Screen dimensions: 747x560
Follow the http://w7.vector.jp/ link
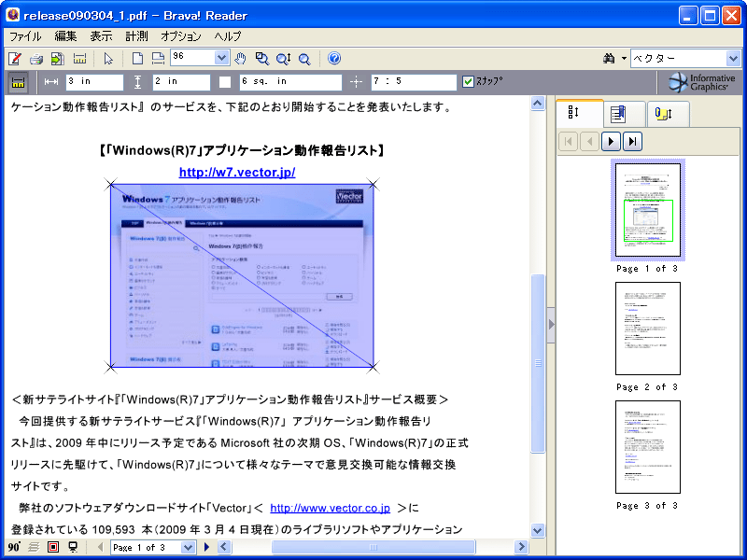(x=237, y=173)
